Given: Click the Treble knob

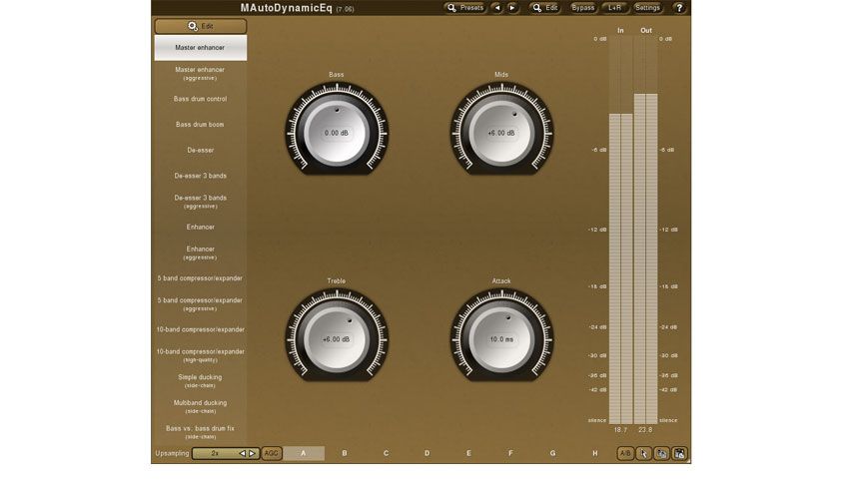Looking at the screenshot, I should pyautogui.click(x=337, y=336).
